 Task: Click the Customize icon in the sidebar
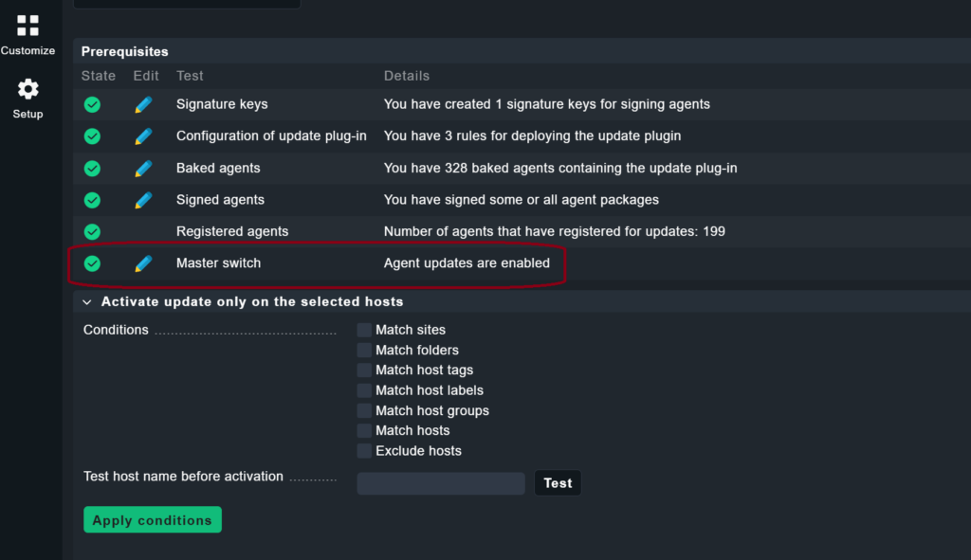27,28
